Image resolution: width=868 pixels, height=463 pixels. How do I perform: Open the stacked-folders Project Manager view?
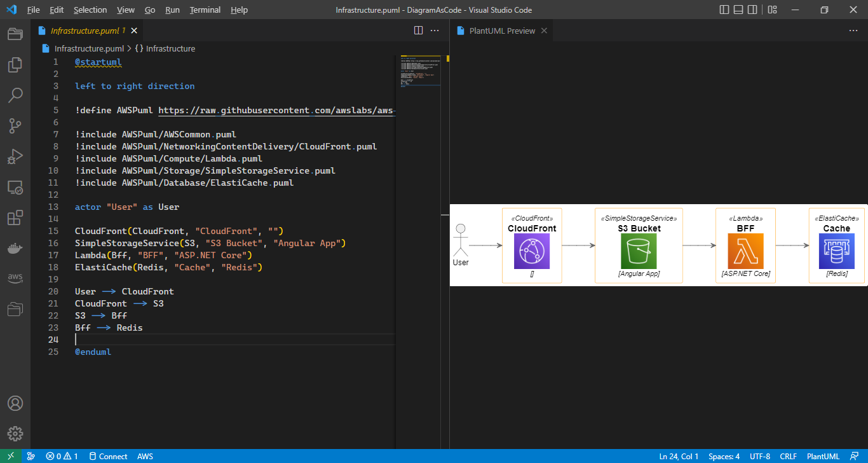coord(15,309)
